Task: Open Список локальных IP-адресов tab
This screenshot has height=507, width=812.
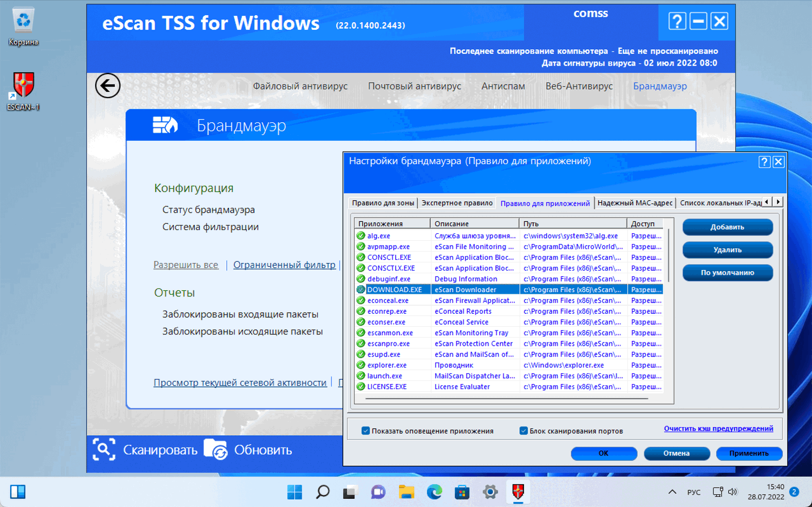Action: pyautogui.click(x=721, y=203)
